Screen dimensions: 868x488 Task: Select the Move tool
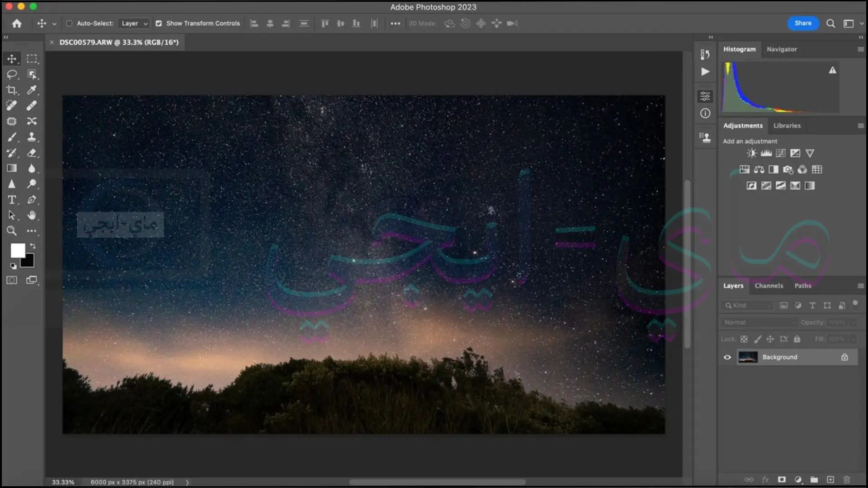point(11,58)
